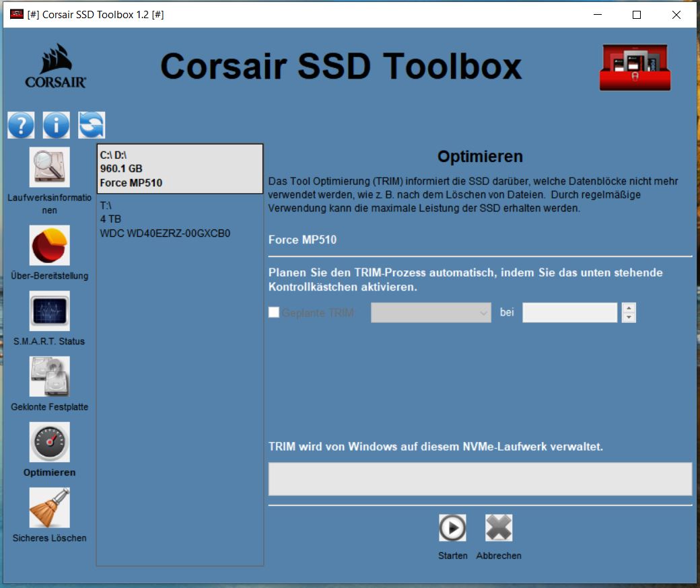Click the 'Force MP510' heading in right panel
Image resolution: width=700 pixels, height=588 pixels.
pyautogui.click(x=302, y=240)
